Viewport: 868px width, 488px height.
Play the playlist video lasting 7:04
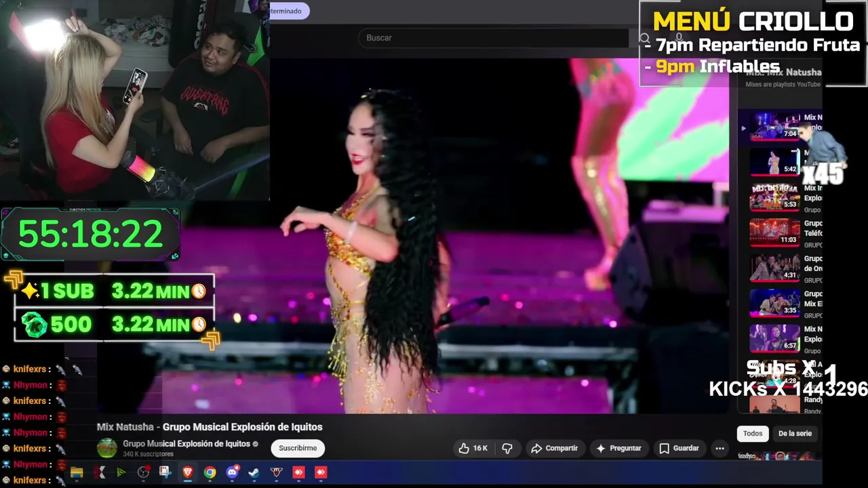[x=774, y=127]
